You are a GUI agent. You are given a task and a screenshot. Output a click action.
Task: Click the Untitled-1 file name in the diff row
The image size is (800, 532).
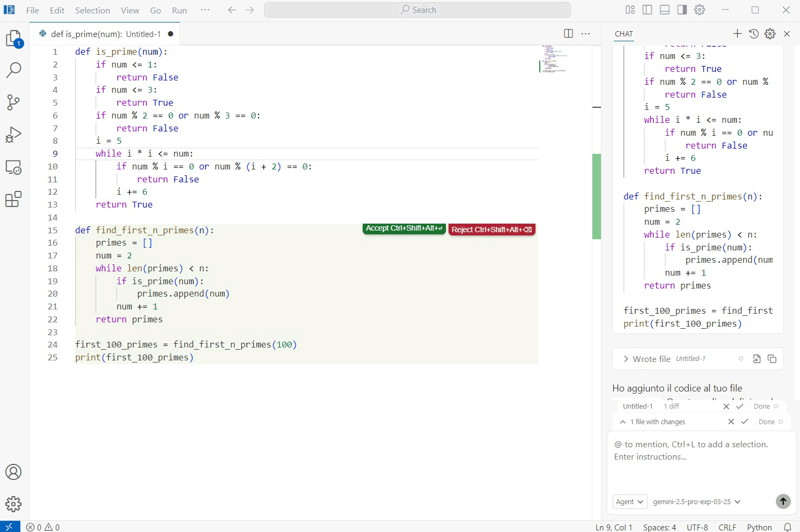637,406
